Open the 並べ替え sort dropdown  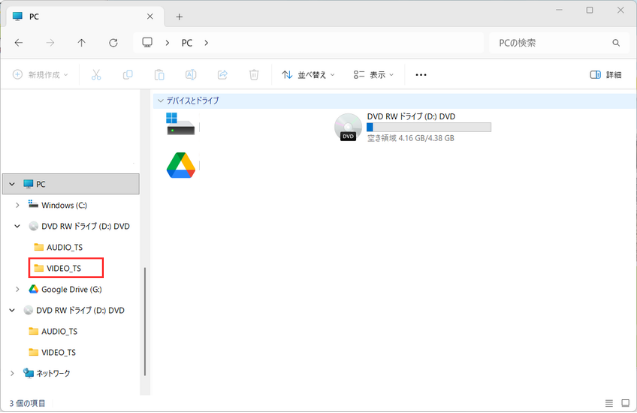coord(308,75)
